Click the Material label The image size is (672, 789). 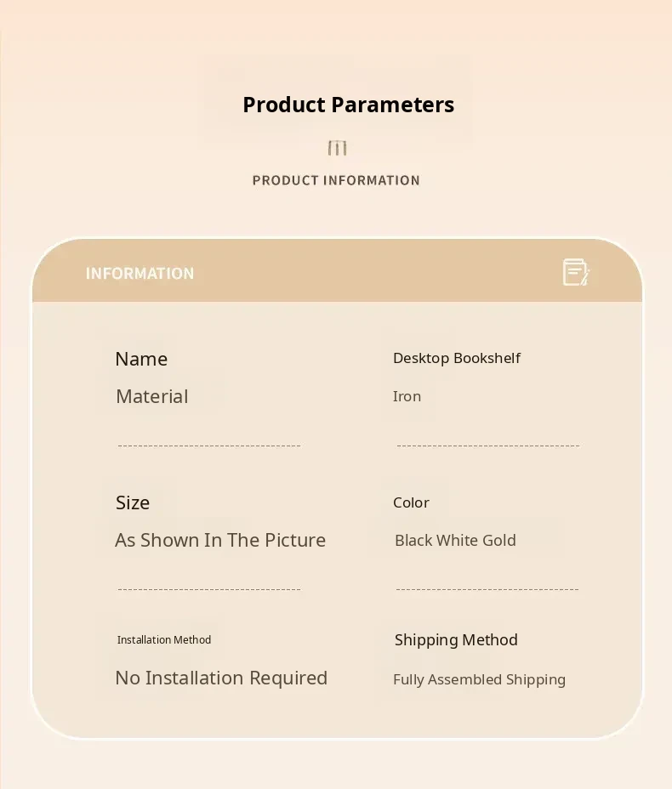click(151, 396)
